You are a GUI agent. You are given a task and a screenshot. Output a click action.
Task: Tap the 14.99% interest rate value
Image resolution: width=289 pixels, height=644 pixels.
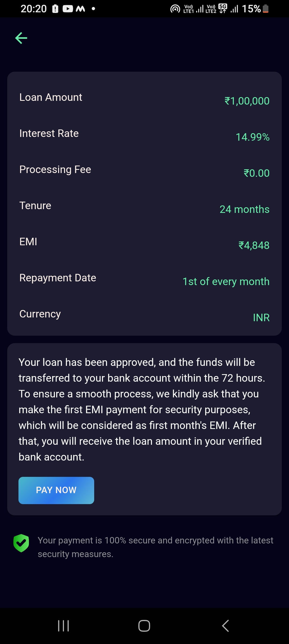pos(252,137)
